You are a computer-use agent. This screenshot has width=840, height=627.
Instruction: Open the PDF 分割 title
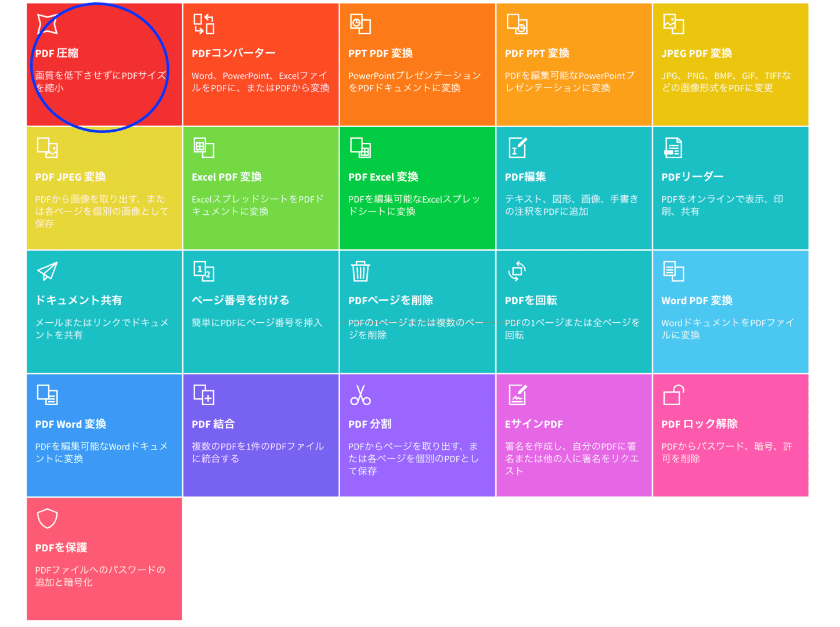click(x=370, y=424)
